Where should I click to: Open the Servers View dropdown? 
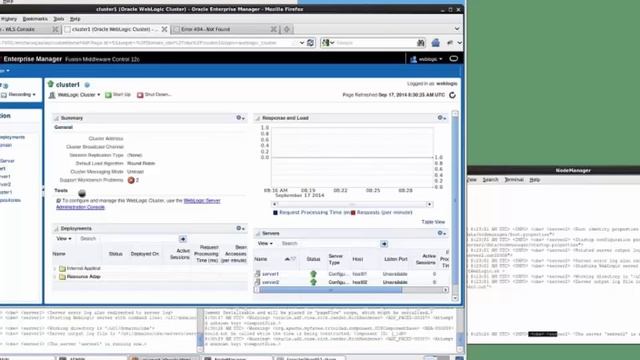click(x=265, y=244)
